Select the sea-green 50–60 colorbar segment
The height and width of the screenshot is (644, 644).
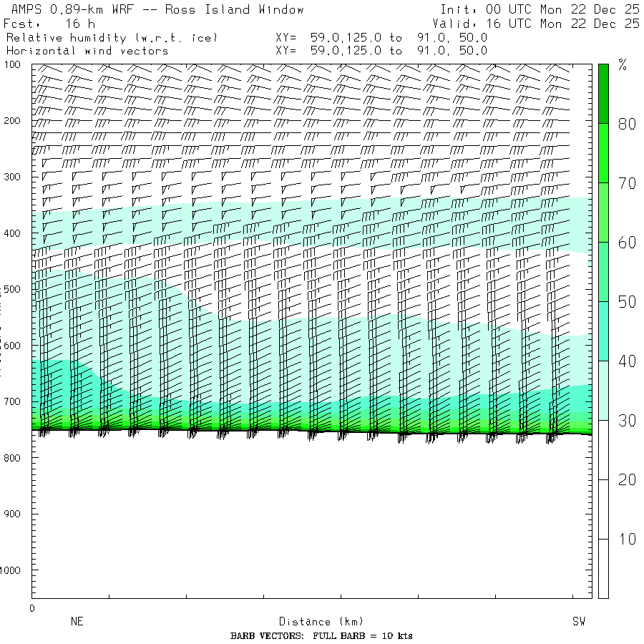click(603, 272)
